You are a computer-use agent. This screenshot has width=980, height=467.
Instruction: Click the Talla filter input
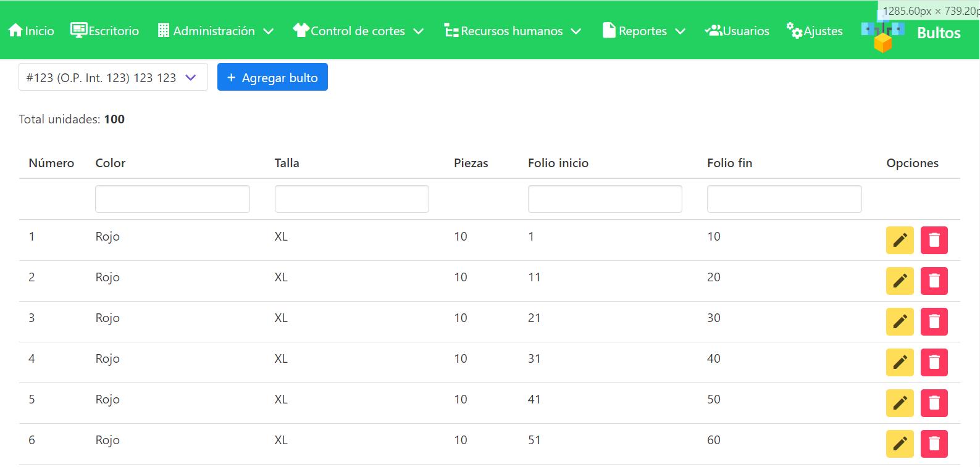[x=351, y=199]
